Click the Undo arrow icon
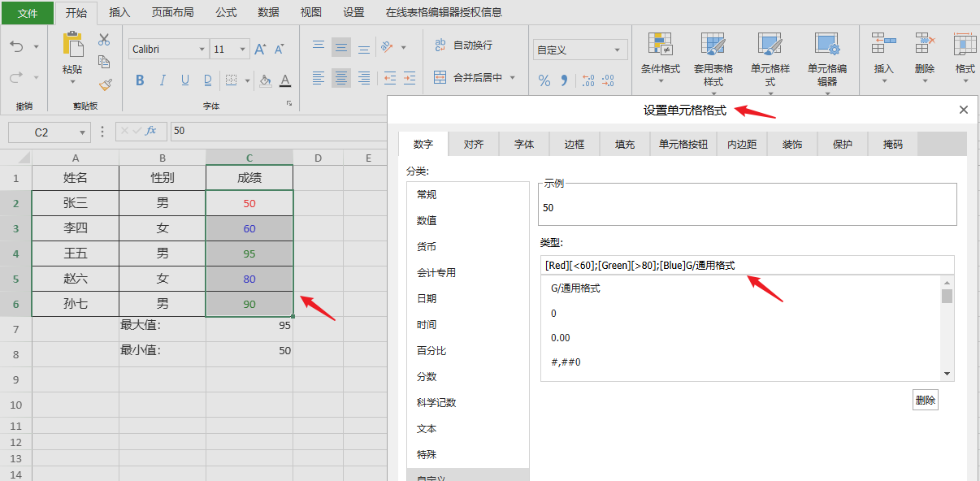 click(x=16, y=47)
